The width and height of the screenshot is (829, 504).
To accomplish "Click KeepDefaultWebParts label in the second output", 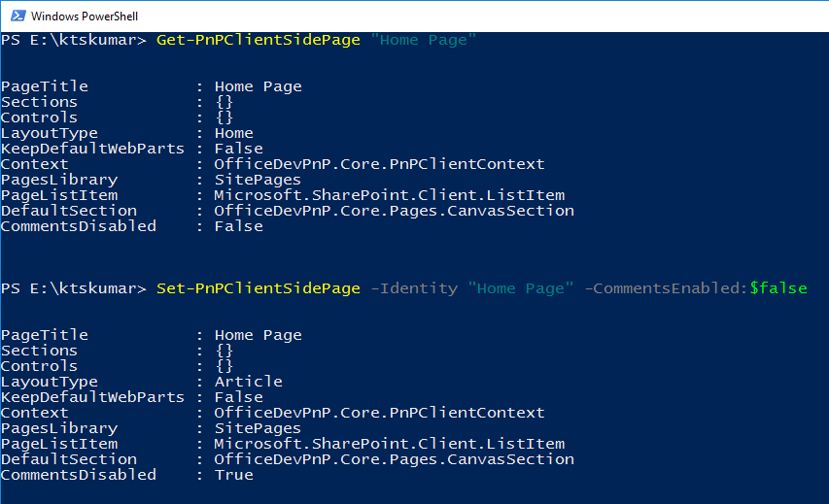I will [92, 397].
